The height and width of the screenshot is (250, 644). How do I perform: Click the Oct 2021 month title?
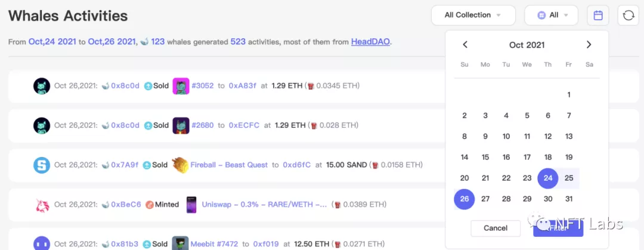tap(527, 45)
